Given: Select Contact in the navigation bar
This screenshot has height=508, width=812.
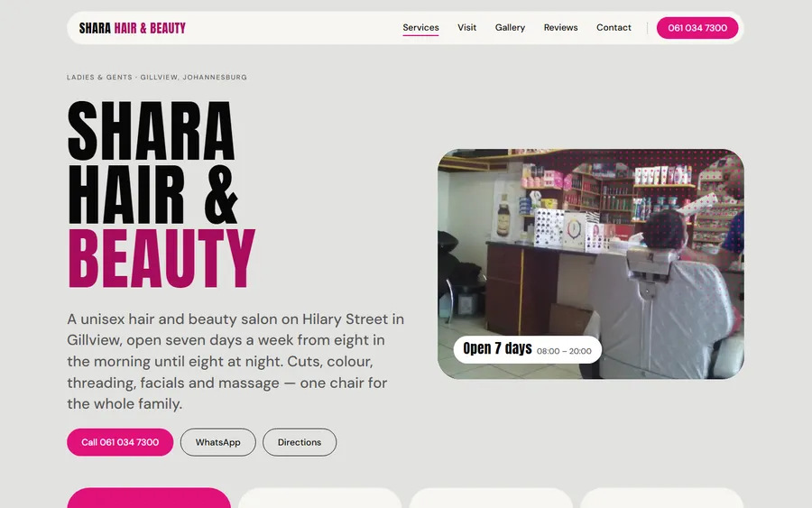Looking at the screenshot, I should click(614, 27).
